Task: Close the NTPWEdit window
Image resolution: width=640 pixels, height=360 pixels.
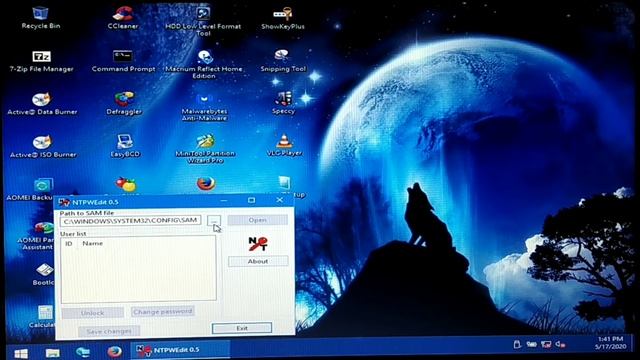Action: coord(280,200)
